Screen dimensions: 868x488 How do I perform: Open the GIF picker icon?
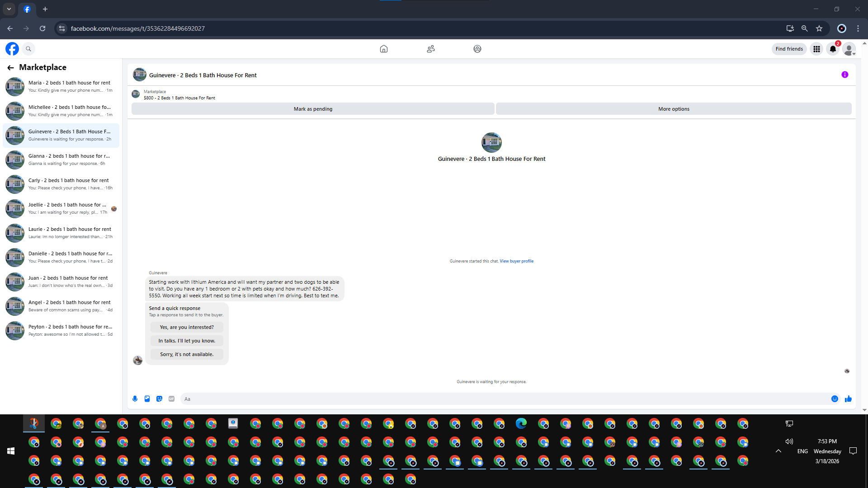click(171, 399)
